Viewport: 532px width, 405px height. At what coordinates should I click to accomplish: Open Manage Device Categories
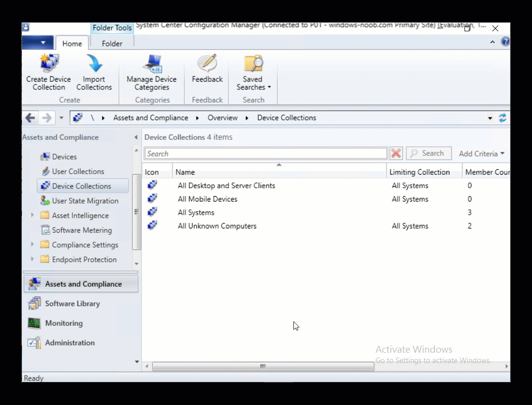click(152, 73)
